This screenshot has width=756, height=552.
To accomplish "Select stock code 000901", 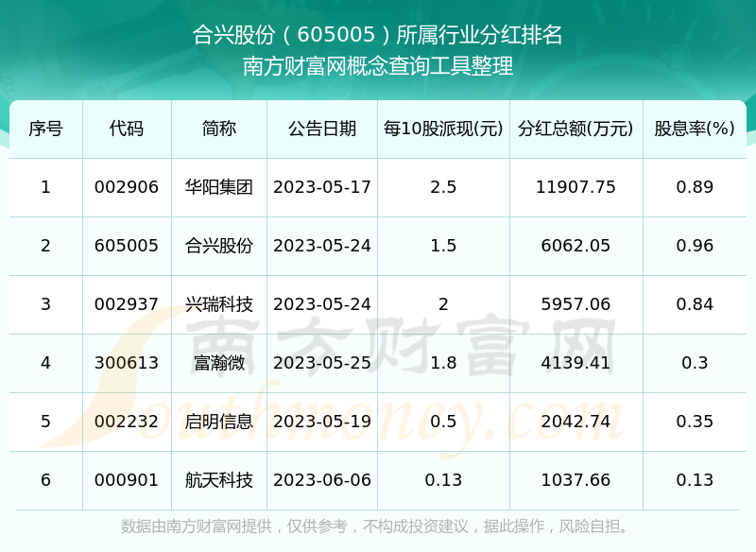I will click(x=127, y=480).
